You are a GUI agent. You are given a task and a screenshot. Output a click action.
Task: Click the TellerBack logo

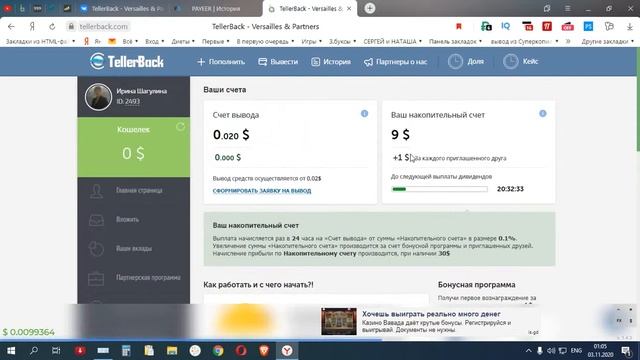point(127,61)
